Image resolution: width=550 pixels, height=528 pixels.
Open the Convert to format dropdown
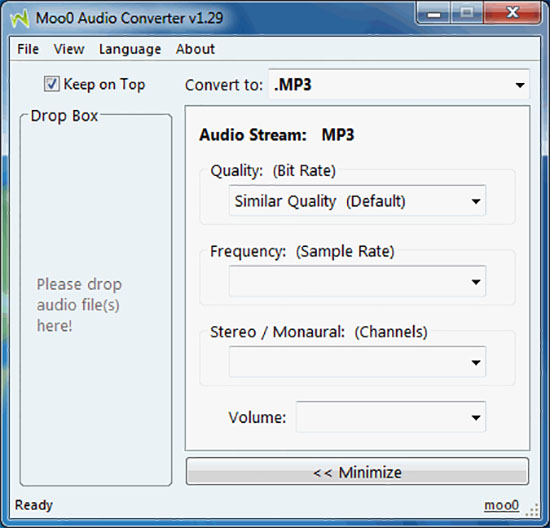coord(399,85)
